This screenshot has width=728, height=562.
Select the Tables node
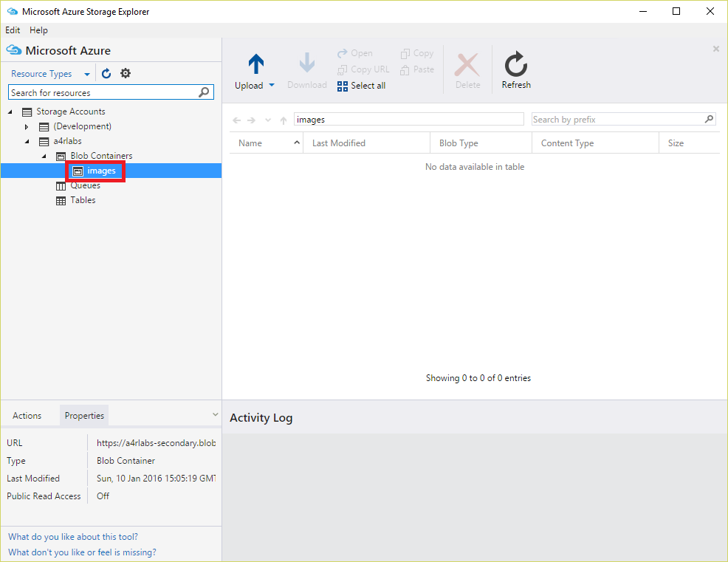(83, 200)
